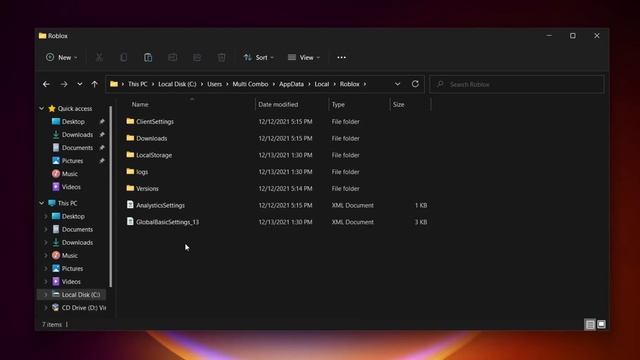Click Multi Combo breadcrumb segment
This screenshot has width=640, height=360.
click(250, 84)
